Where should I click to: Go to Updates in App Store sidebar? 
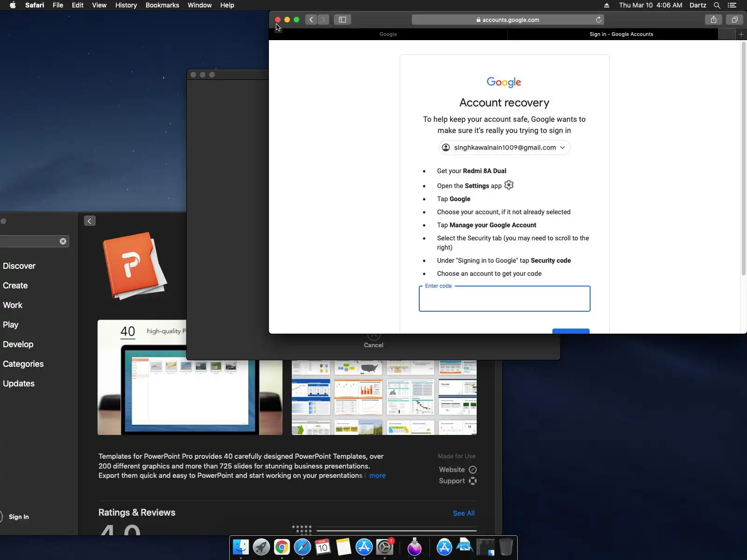19,384
